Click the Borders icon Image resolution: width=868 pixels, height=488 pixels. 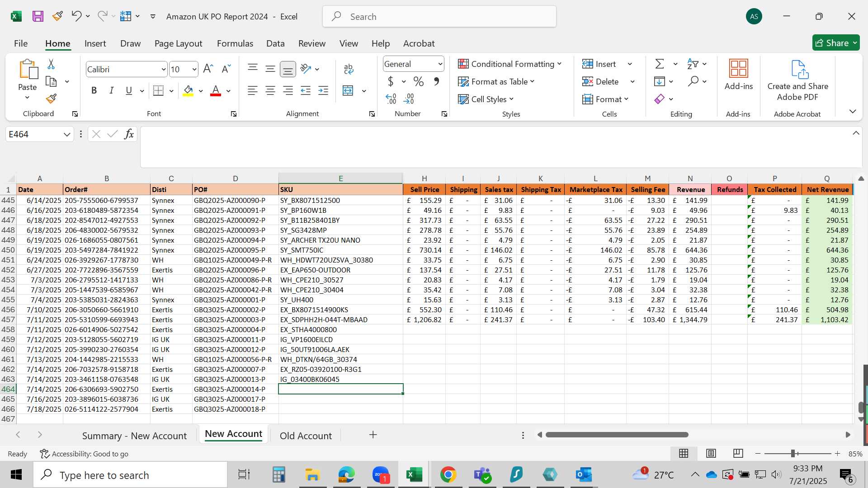[x=158, y=90]
